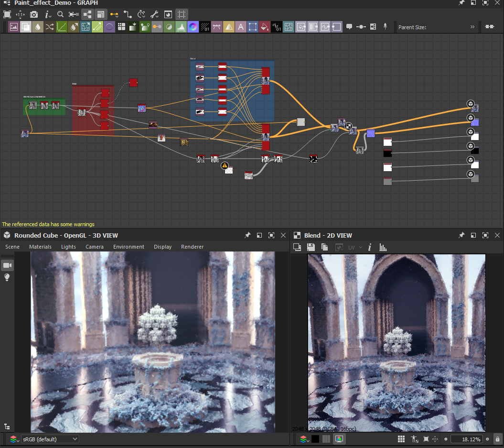Open the graph search magnifier tool
Screen dimensions: 504x448
(x=60, y=14)
